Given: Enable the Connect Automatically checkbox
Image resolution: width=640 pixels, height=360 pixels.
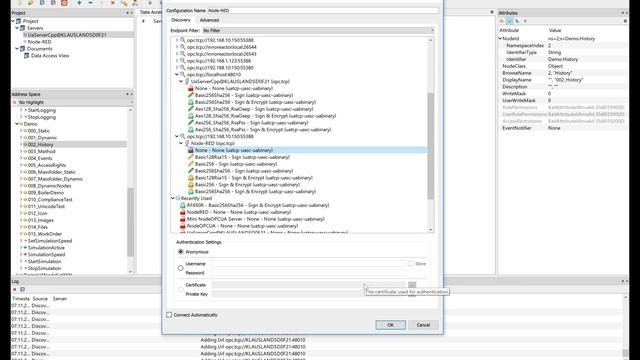Looking at the screenshot, I should [169, 315].
